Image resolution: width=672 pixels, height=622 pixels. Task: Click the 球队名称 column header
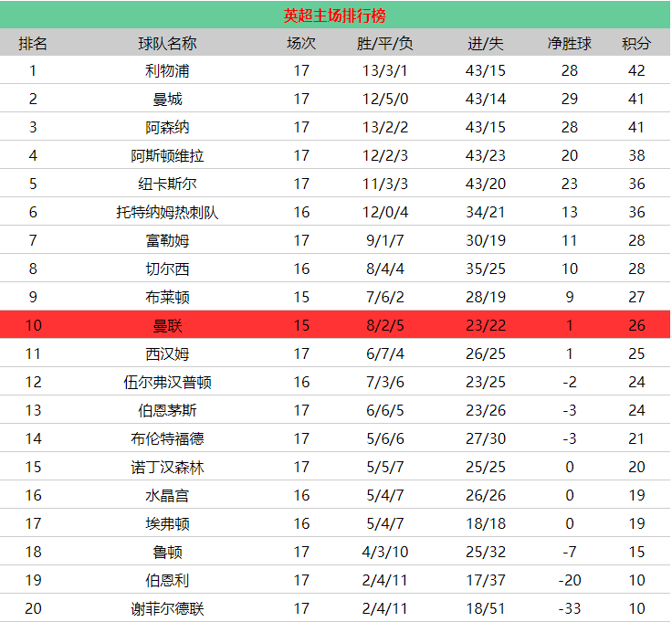[167, 43]
